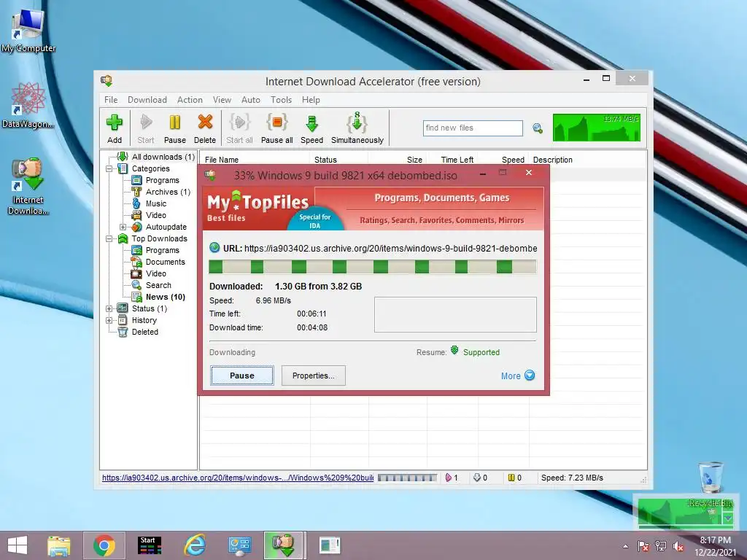The image size is (747, 560).
Task: Click the search magnifier icon next to find field
Action: coord(538,128)
